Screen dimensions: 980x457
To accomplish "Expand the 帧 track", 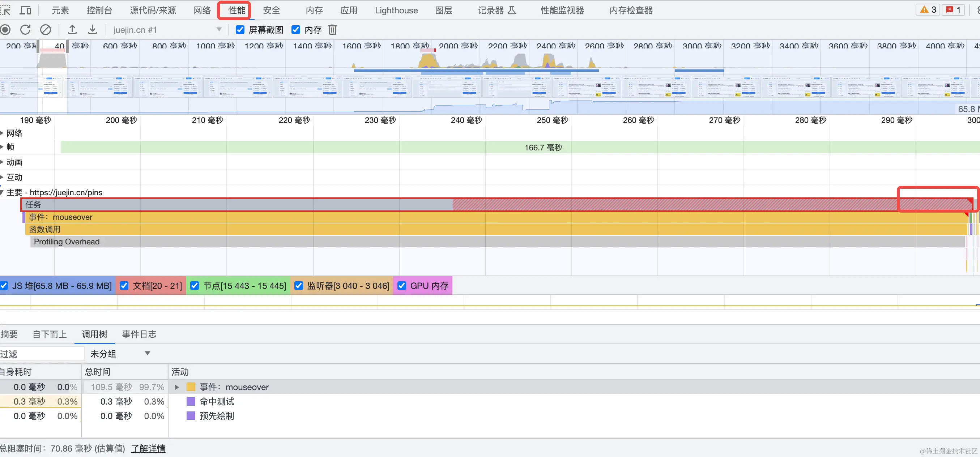I will 2,147.
